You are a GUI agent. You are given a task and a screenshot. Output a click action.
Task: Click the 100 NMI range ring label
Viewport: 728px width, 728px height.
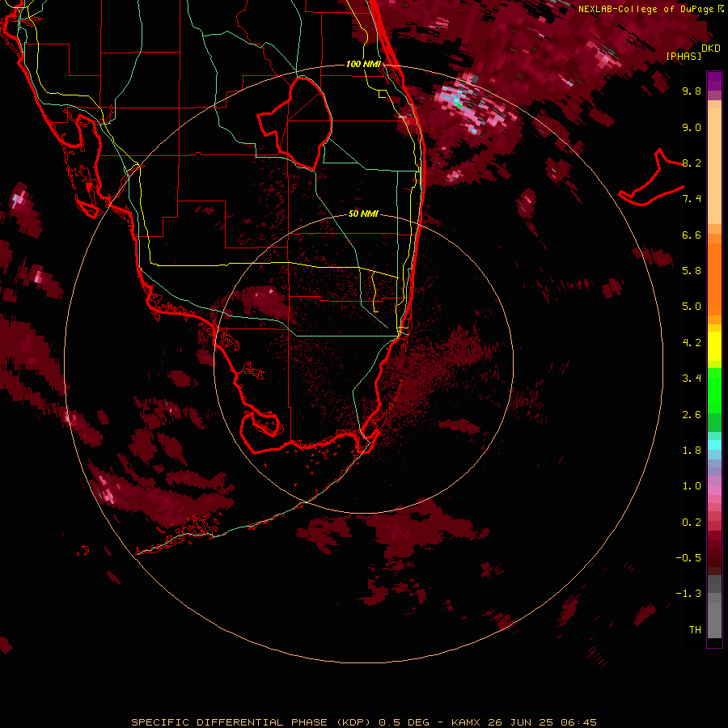click(x=363, y=64)
